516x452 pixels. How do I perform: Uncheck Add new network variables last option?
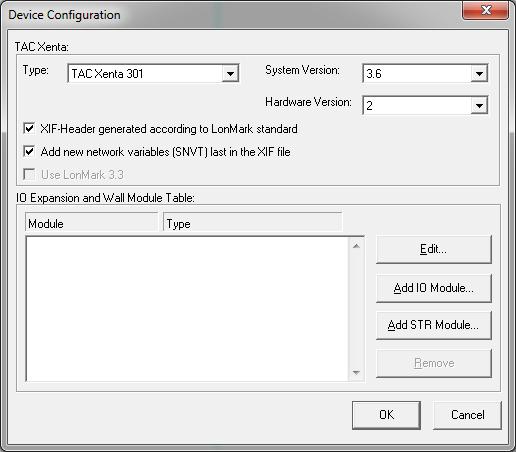(x=29, y=152)
